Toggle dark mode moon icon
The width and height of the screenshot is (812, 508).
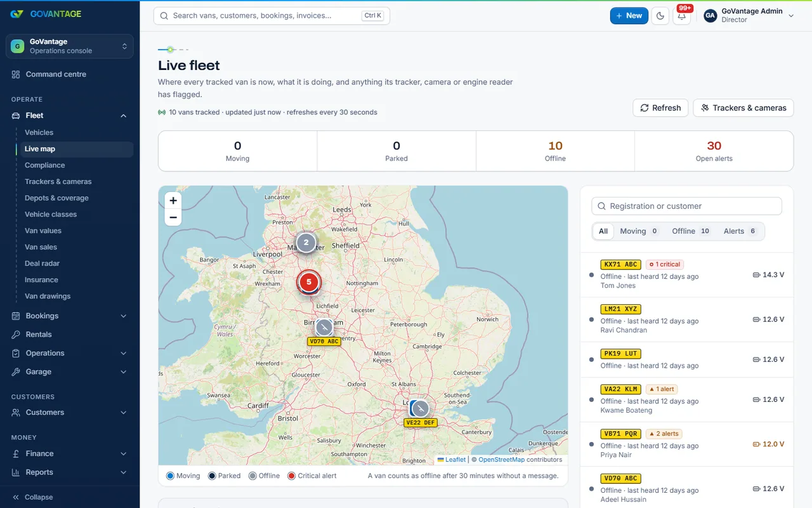[x=660, y=16]
